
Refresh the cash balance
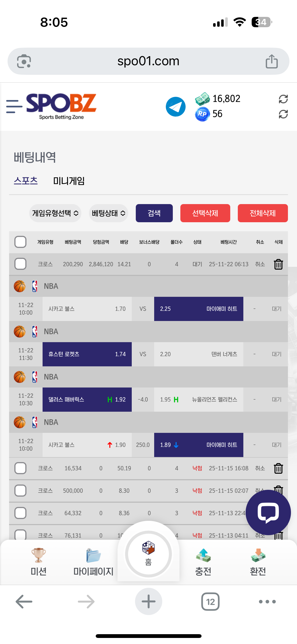[283, 99]
